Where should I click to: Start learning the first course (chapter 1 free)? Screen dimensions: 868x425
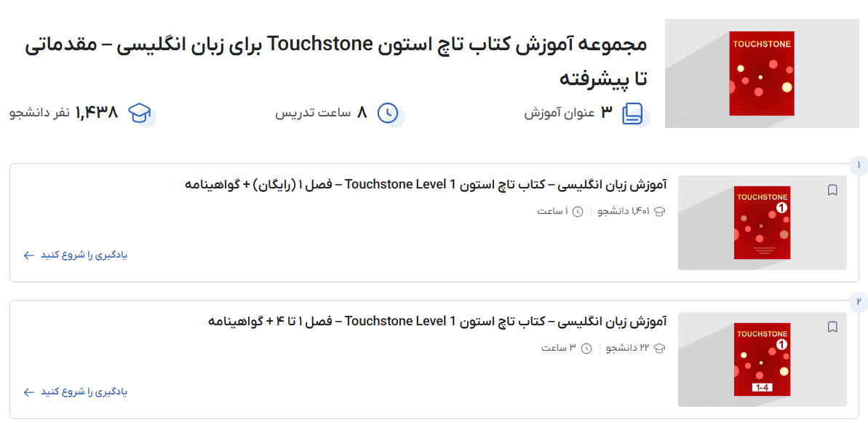76,255
